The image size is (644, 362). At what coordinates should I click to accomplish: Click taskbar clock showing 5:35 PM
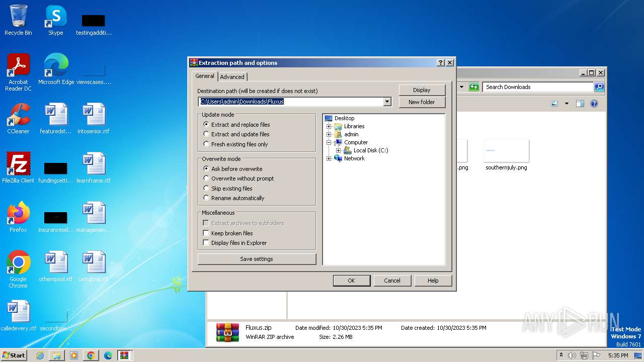pos(618,355)
